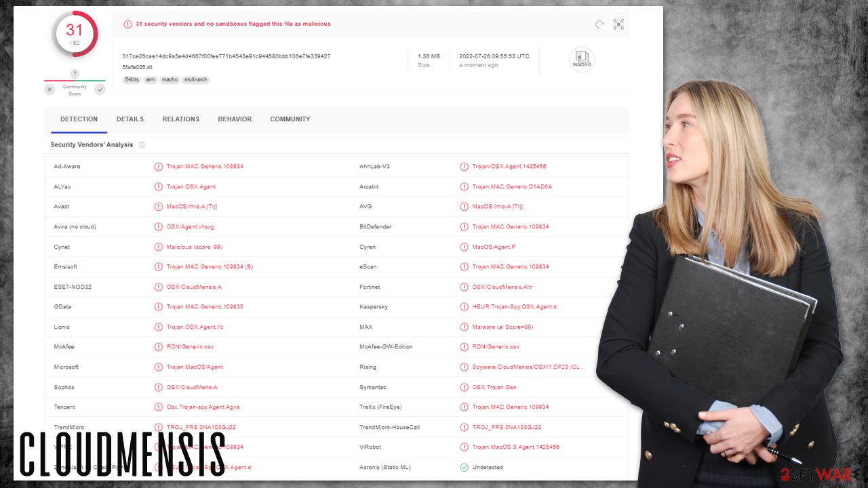Click MAX result Malware (ai Score=88)
The image size is (868, 488).
tap(502, 327)
